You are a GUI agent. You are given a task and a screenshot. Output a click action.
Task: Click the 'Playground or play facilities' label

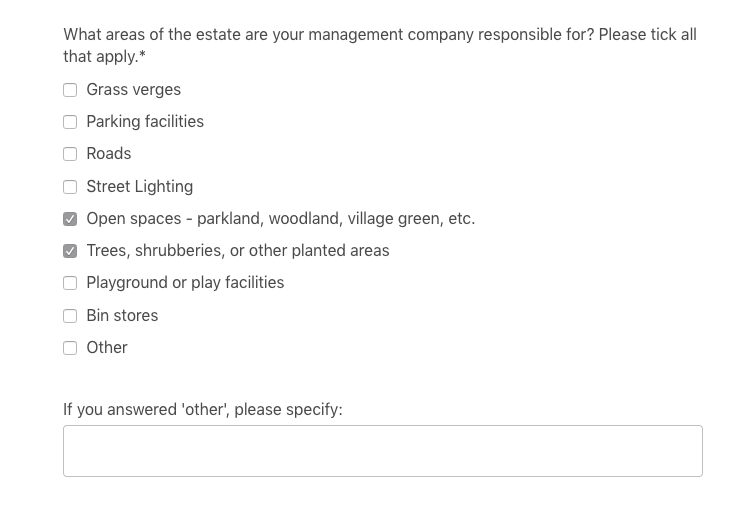185,282
